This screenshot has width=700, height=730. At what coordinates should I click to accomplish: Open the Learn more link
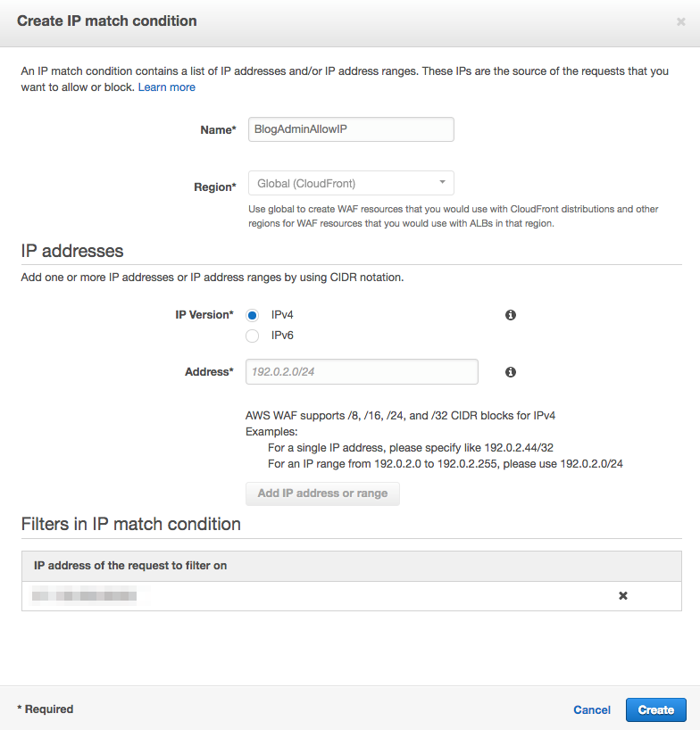click(x=167, y=87)
